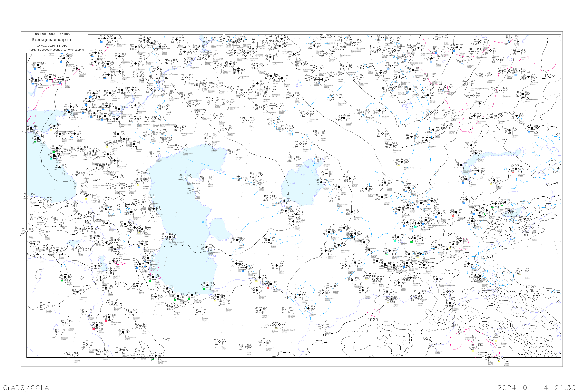This screenshot has width=588, height=392.
Task: Click the Валуйки 34321 station circle
Action: coord(77,68)
